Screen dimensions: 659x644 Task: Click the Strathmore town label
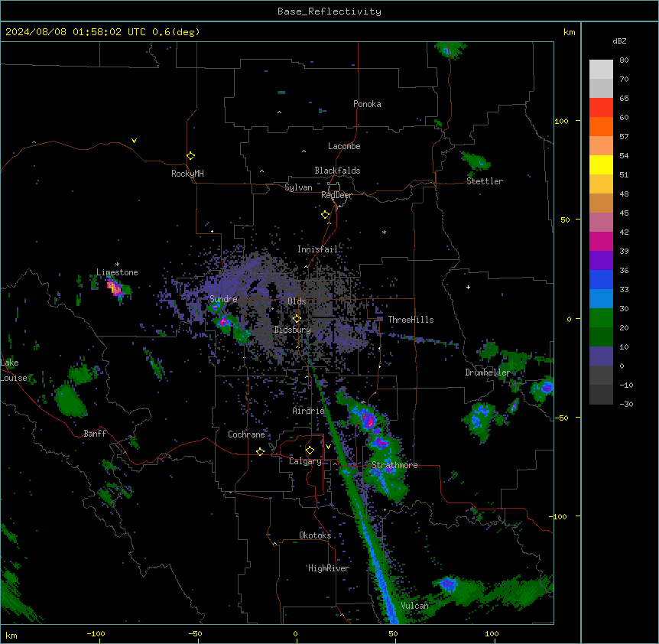coord(394,465)
